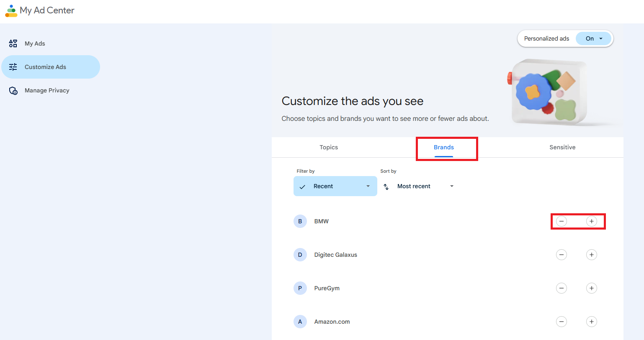Viewport: 644px width, 340px height.
Task: Click the Customize the ads you see heading
Action: pos(353,101)
